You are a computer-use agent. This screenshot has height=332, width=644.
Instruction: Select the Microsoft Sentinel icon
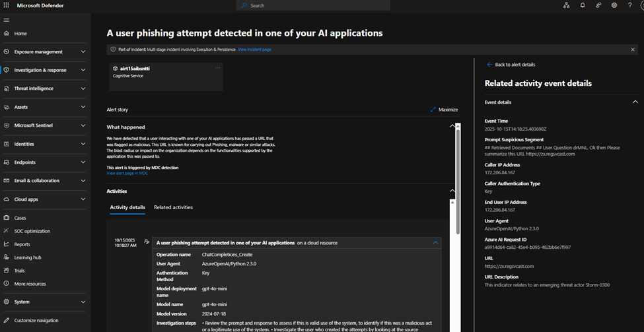(x=6, y=125)
